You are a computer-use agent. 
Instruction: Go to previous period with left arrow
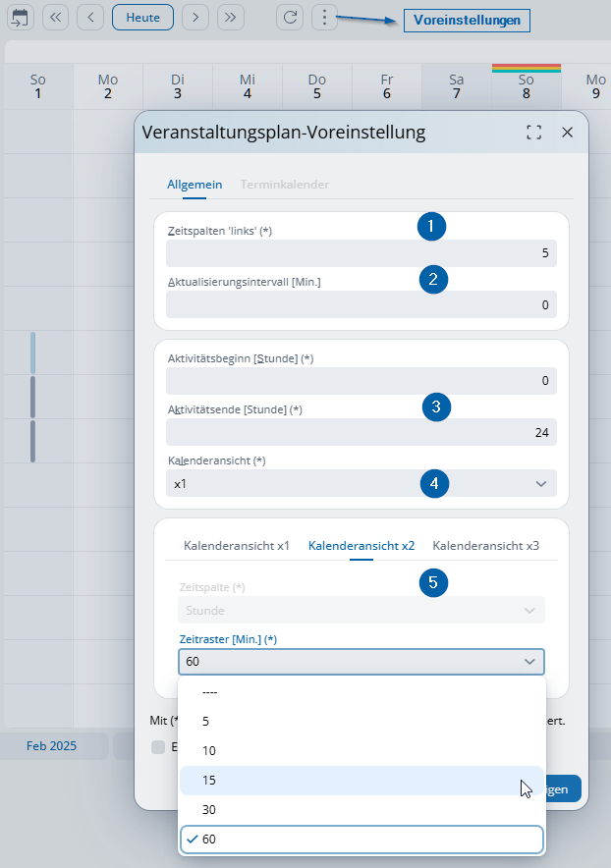[x=90, y=17]
